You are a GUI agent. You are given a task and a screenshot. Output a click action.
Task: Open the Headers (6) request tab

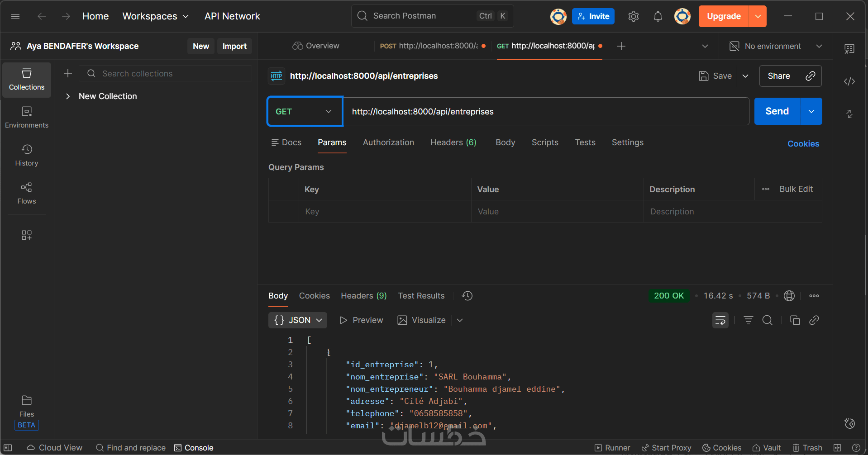pyautogui.click(x=453, y=142)
